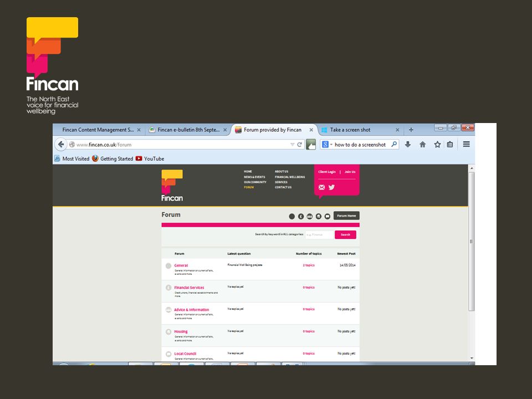The width and height of the screenshot is (532, 399).
Task: Click the plain dark circle forum category icon
Action: (292, 216)
